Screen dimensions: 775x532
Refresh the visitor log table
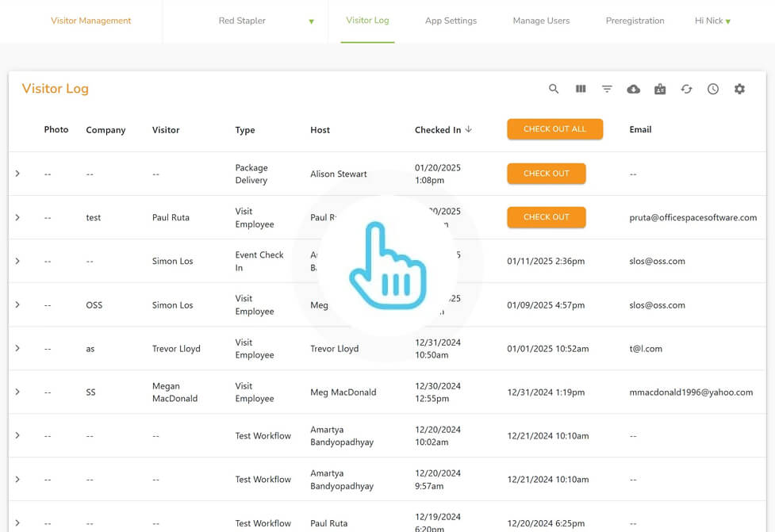pyautogui.click(x=686, y=90)
